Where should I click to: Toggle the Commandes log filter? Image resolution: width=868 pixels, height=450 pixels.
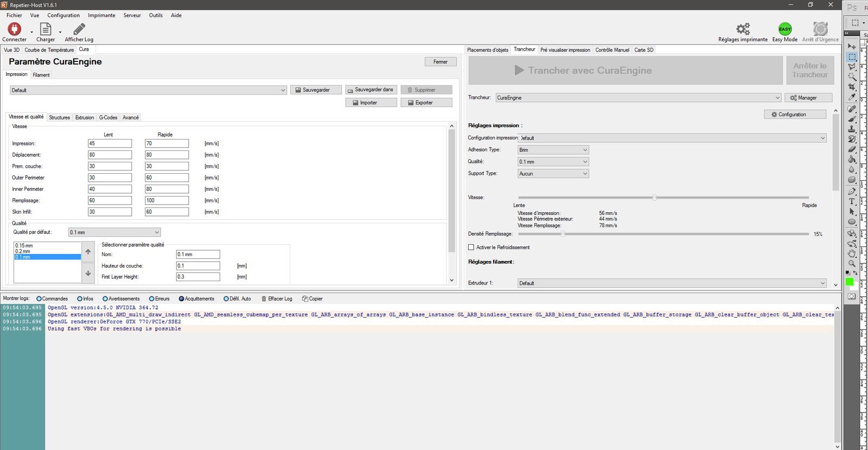[x=52, y=299]
